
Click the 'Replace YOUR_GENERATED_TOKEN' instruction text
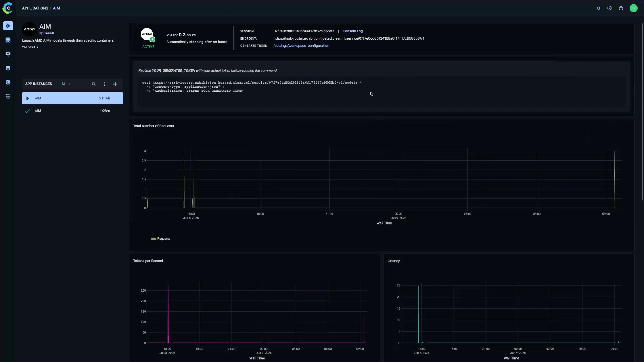[208, 71]
